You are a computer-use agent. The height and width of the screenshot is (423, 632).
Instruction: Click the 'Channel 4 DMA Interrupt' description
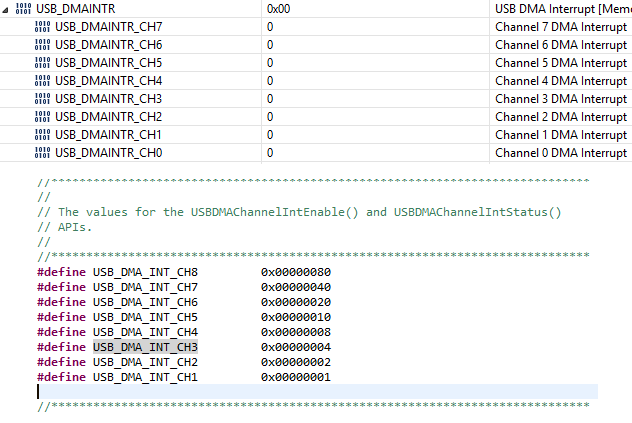tap(561, 81)
